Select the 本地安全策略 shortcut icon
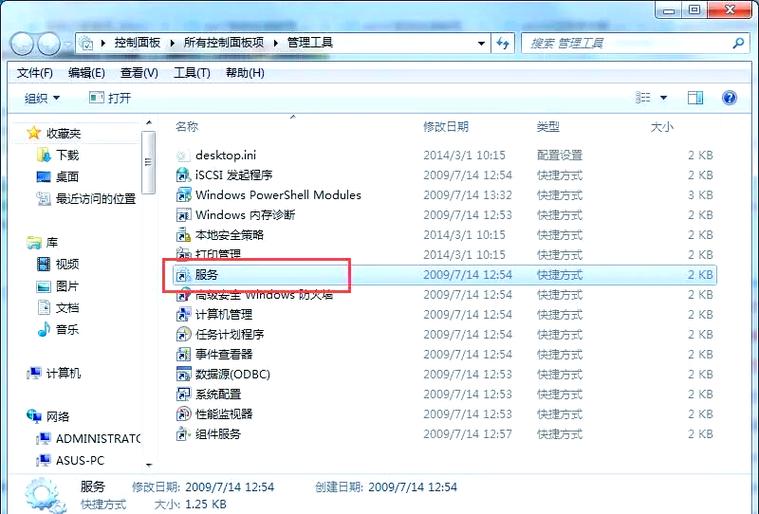759x514 pixels. point(183,235)
